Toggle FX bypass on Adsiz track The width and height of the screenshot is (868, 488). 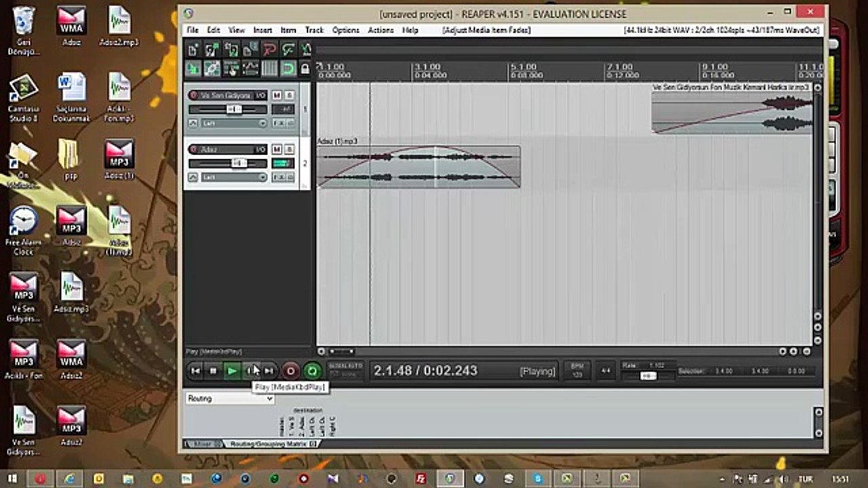[290, 177]
